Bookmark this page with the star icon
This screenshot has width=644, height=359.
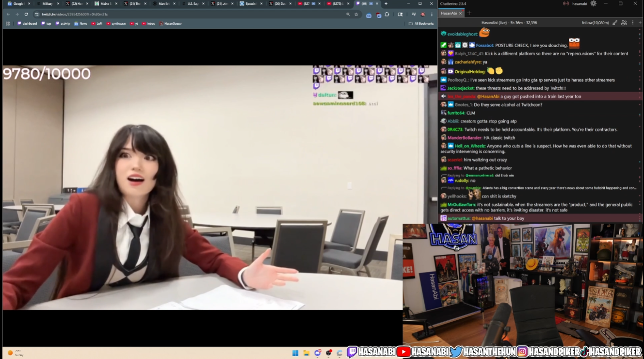click(356, 14)
